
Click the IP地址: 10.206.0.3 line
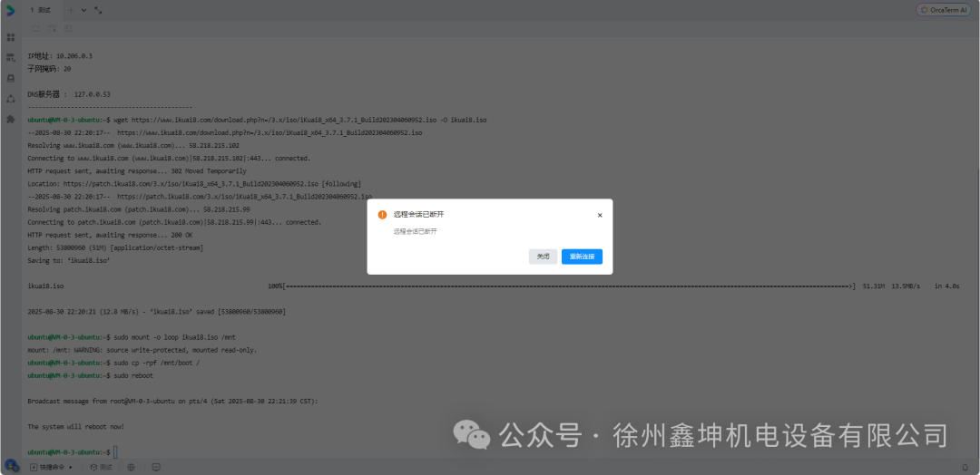pos(60,56)
